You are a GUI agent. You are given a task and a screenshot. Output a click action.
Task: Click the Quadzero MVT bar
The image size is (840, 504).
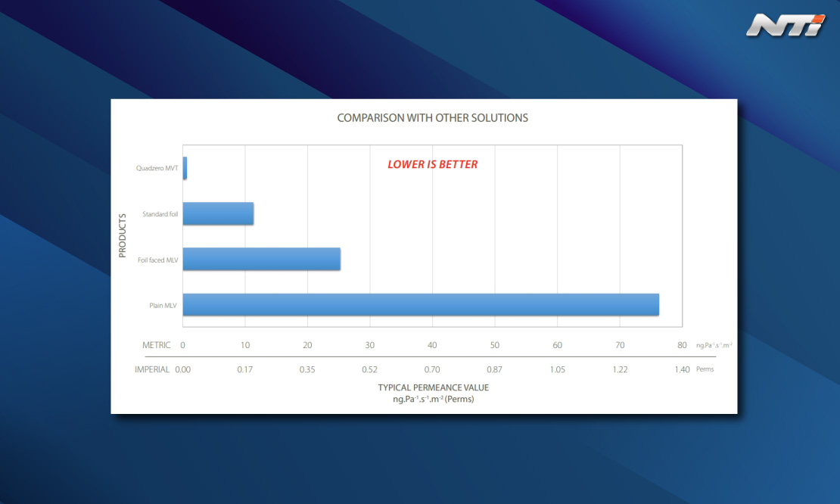click(185, 168)
